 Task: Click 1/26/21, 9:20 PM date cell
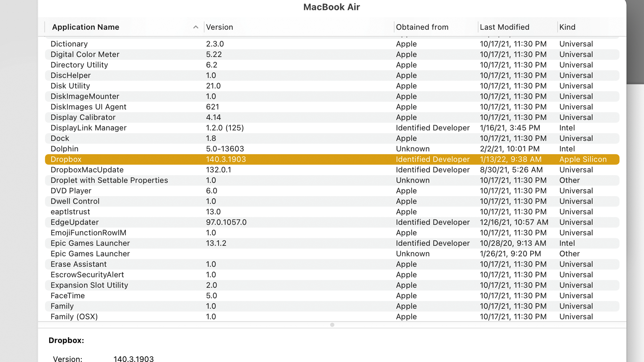pos(511,254)
